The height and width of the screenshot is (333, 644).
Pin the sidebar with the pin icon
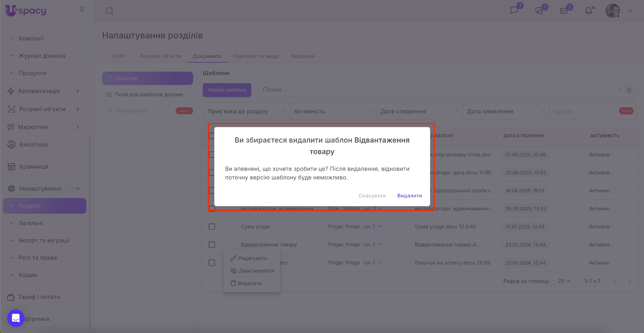click(82, 10)
